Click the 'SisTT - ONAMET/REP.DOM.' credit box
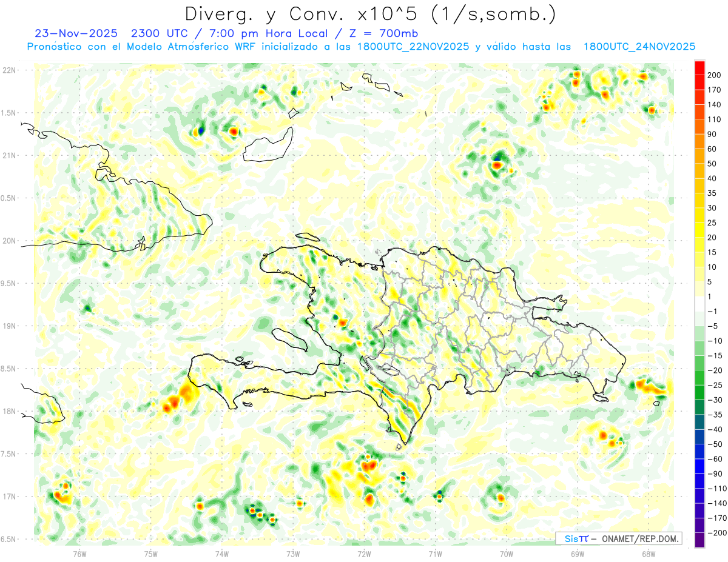The width and height of the screenshot is (728, 562). point(619,538)
